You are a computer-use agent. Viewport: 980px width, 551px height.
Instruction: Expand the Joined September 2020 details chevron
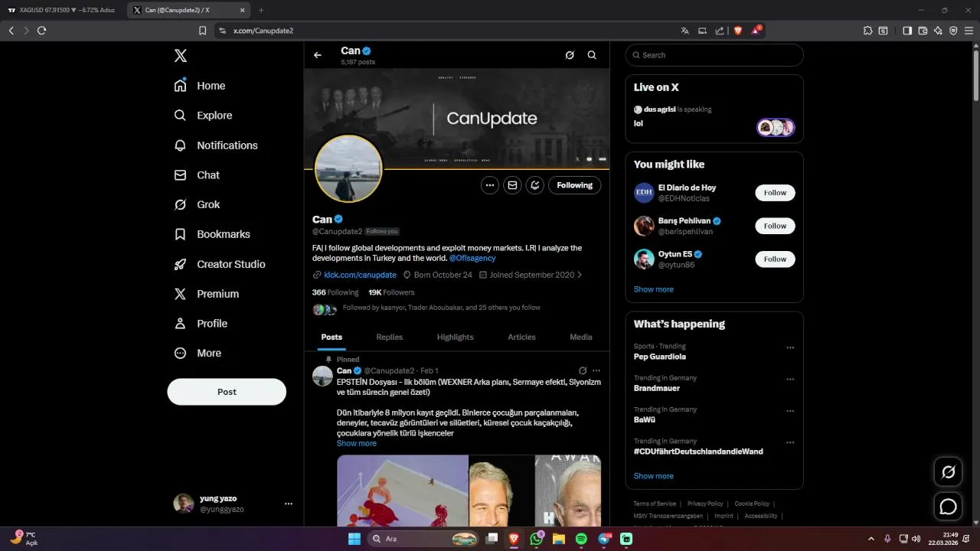click(x=580, y=275)
